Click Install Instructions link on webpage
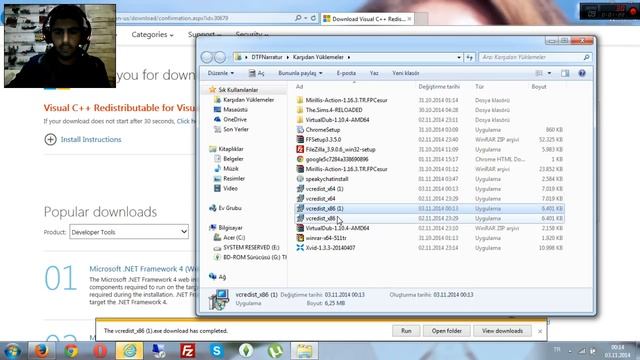The image size is (640, 360). tap(91, 139)
